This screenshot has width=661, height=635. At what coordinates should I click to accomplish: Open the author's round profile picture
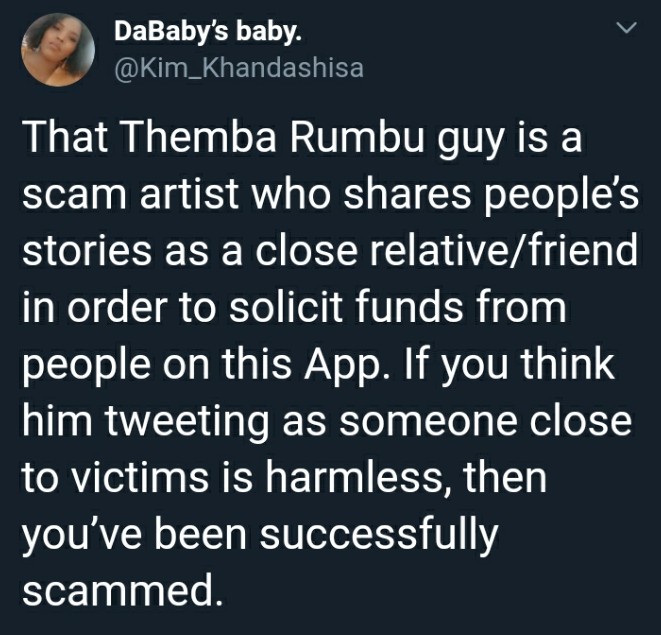pyautogui.click(x=58, y=50)
